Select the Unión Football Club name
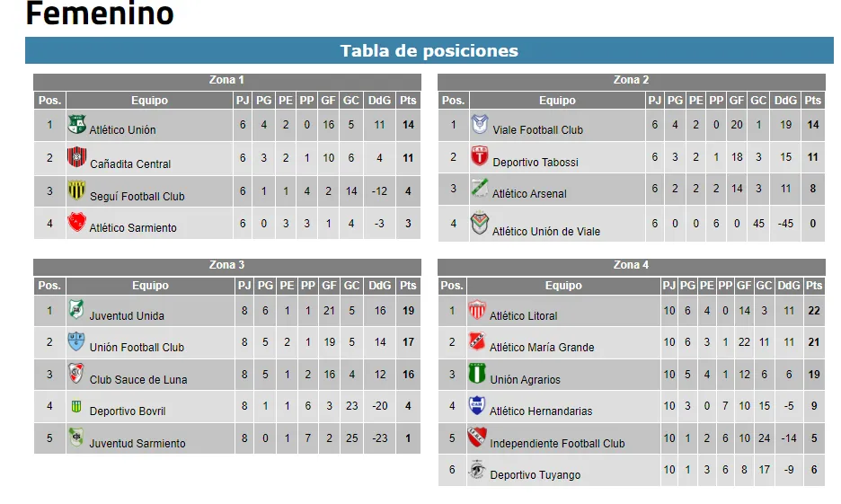This screenshot has width=841, height=504. tap(137, 348)
